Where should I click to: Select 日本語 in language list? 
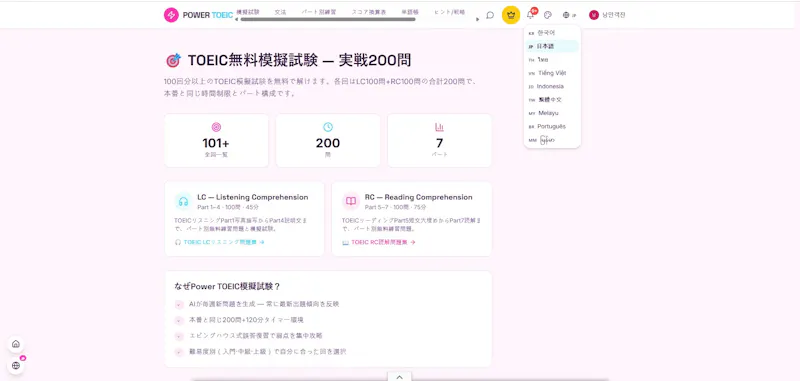click(552, 46)
